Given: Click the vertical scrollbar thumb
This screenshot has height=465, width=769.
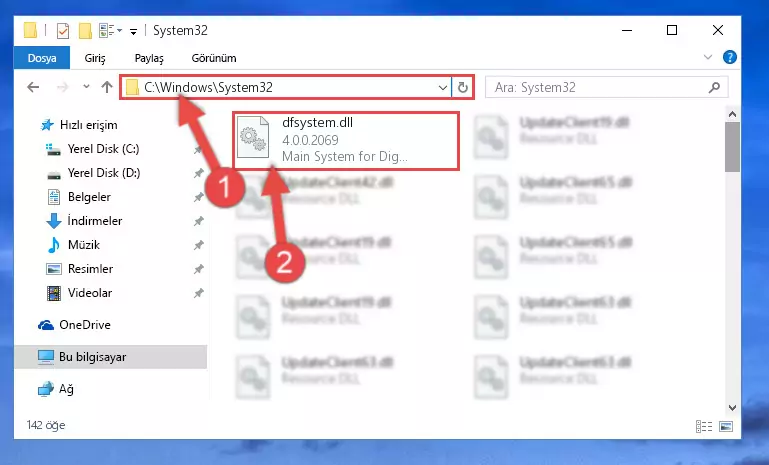Looking at the screenshot, I should click(x=732, y=147).
